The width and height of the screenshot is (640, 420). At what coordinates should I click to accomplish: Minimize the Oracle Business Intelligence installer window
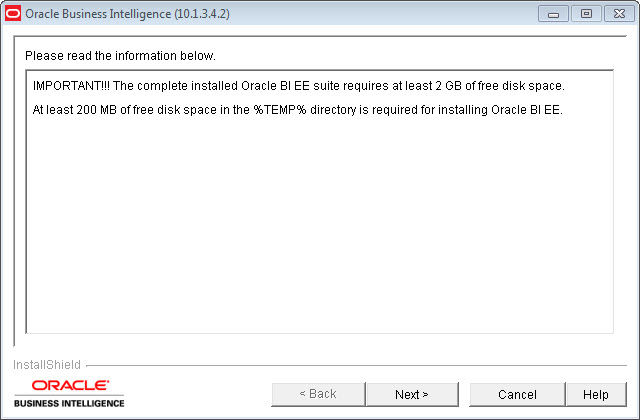tap(553, 14)
